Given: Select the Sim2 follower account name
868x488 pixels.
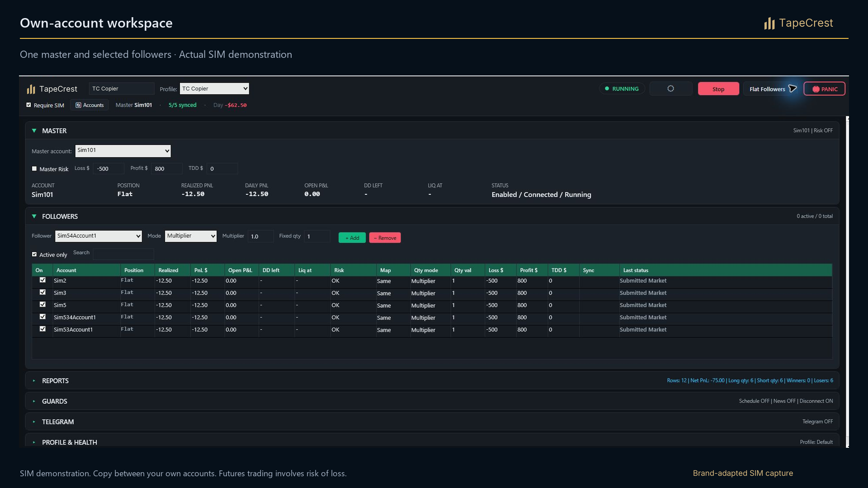Looking at the screenshot, I should click(60, 281).
